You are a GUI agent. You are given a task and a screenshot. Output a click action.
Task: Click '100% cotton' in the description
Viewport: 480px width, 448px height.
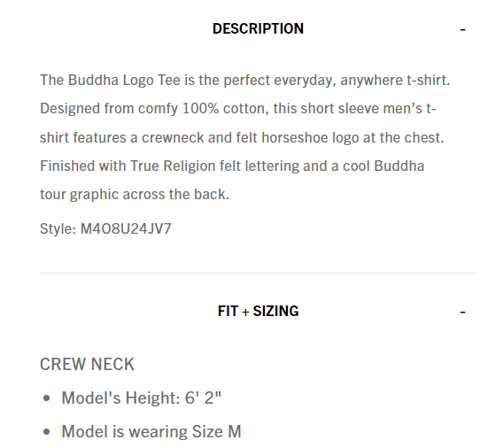tap(223, 109)
